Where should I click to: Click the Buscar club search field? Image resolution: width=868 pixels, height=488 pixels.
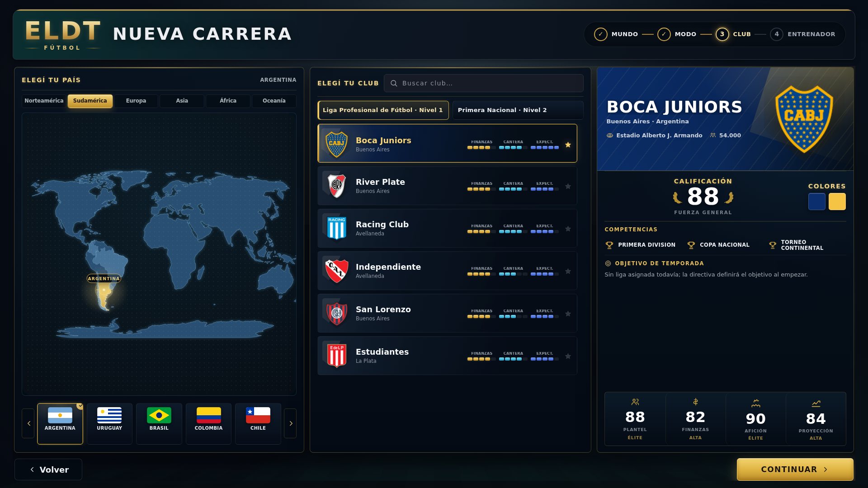484,83
